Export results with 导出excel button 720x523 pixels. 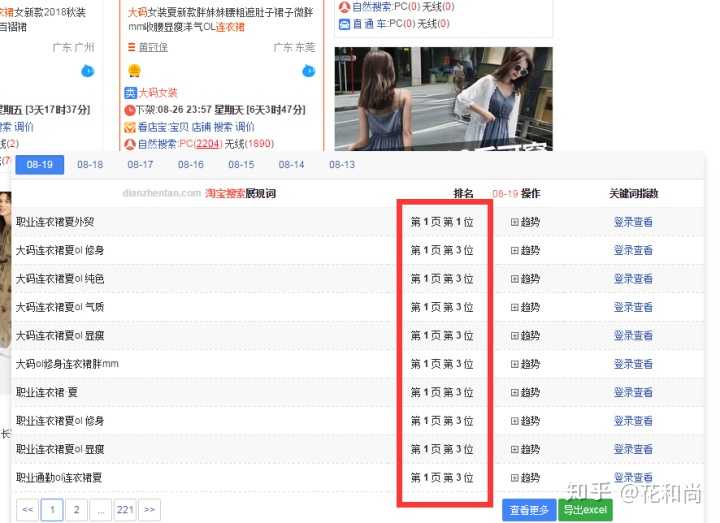[x=585, y=511]
